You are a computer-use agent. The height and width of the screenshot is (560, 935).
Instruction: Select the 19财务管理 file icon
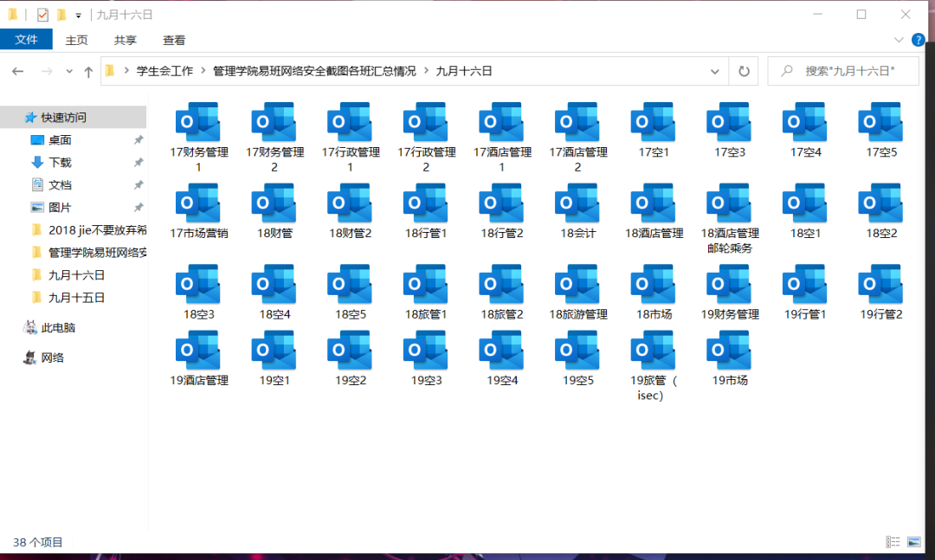tap(729, 285)
